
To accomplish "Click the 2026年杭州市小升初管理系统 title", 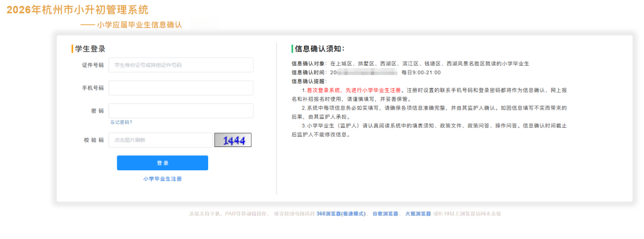I will 78,10.
